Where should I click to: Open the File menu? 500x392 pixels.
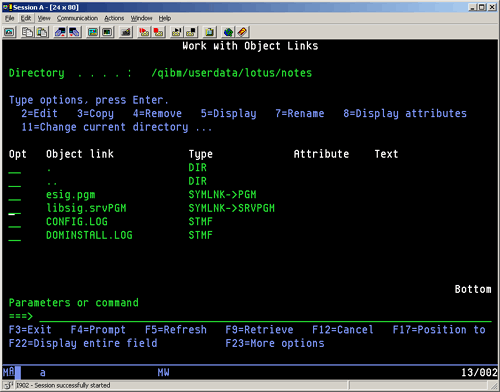click(10, 18)
